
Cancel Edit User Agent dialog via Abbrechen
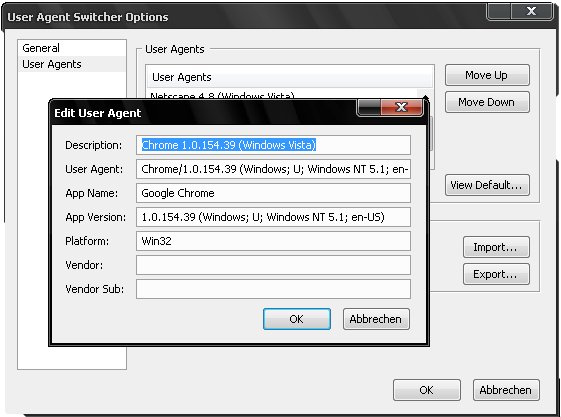click(376, 319)
